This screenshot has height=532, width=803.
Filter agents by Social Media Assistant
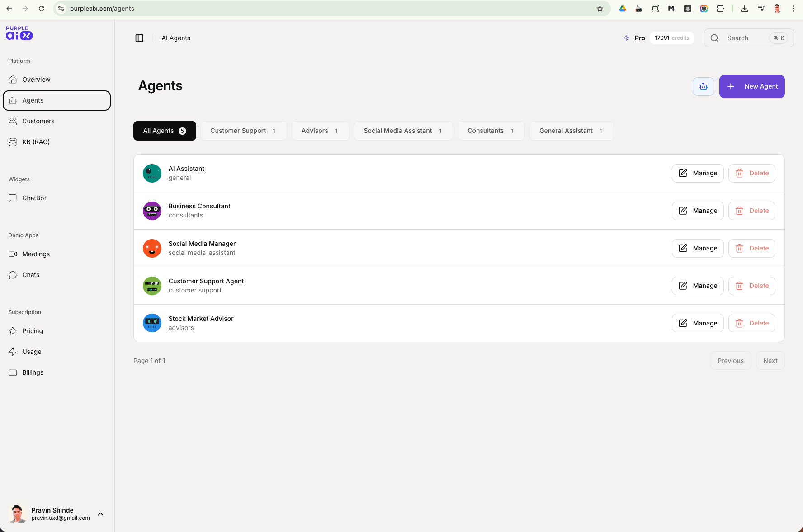click(403, 131)
